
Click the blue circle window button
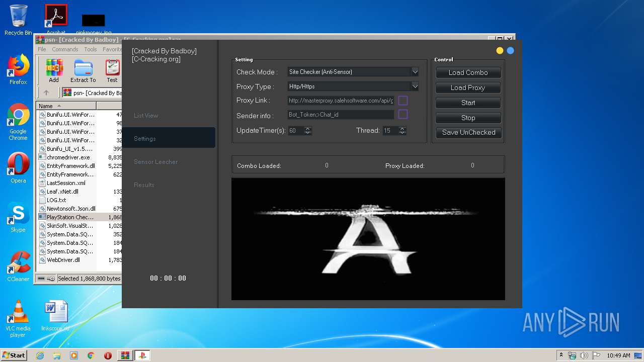[510, 50]
